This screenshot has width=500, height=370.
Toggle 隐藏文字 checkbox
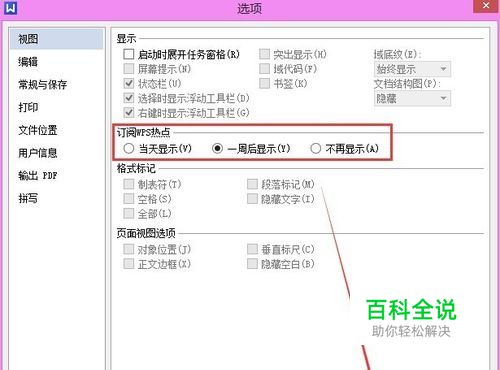252,199
